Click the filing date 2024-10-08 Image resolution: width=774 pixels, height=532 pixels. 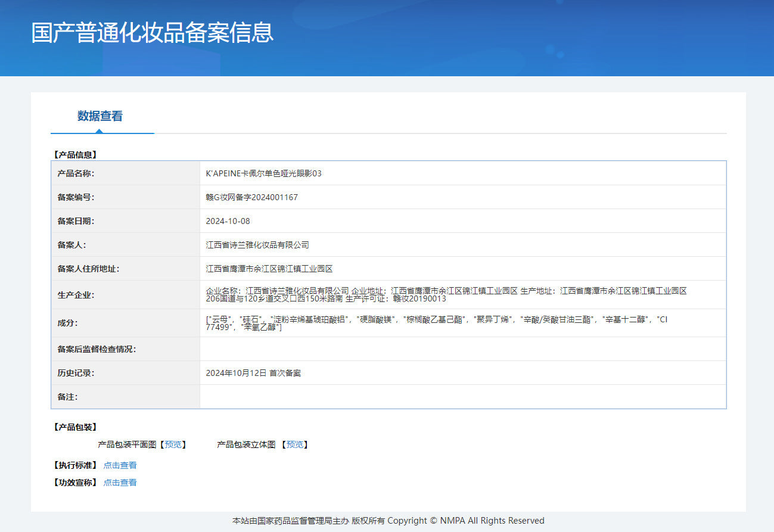(x=228, y=221)
